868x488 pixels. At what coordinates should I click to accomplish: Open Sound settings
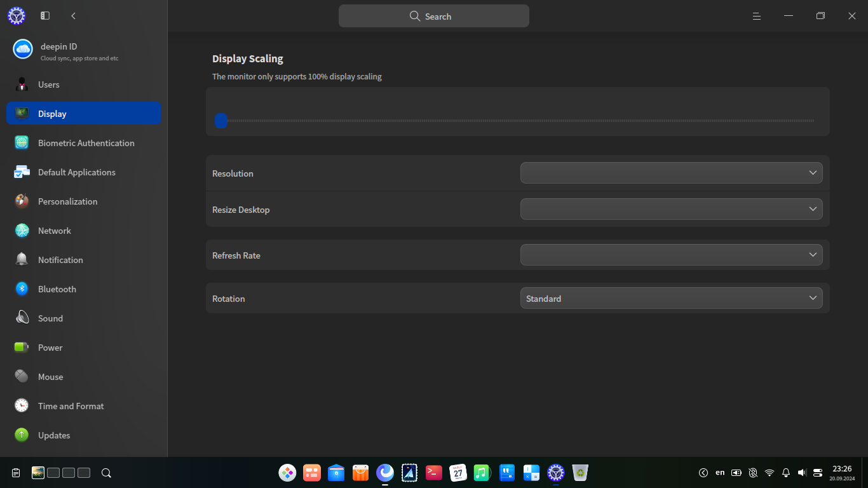(84, 318)
